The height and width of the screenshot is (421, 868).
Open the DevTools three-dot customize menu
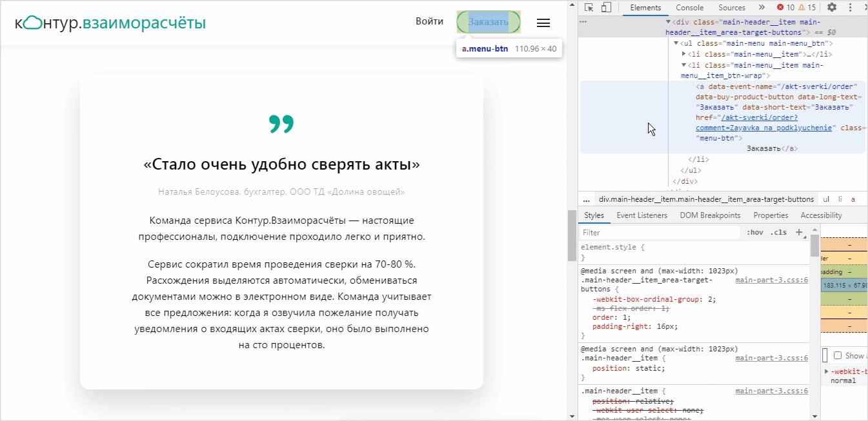pyautogui.click(x=851, y=8)
